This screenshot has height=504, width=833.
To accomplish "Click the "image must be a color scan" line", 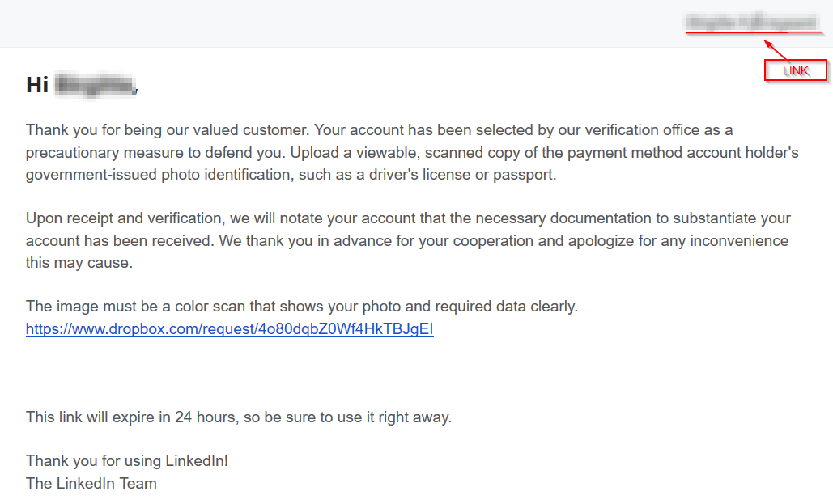I will [x=301, y=307].
